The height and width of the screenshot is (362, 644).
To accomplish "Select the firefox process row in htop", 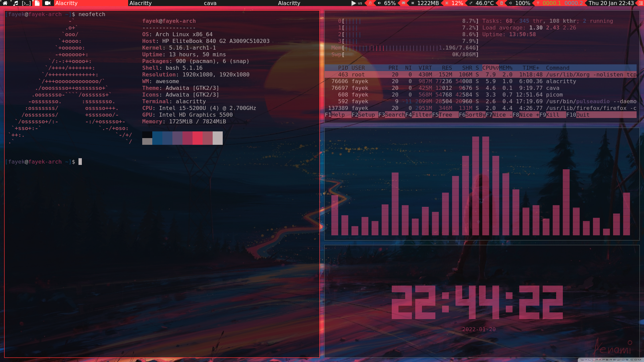I will click(x=480, y=108).
